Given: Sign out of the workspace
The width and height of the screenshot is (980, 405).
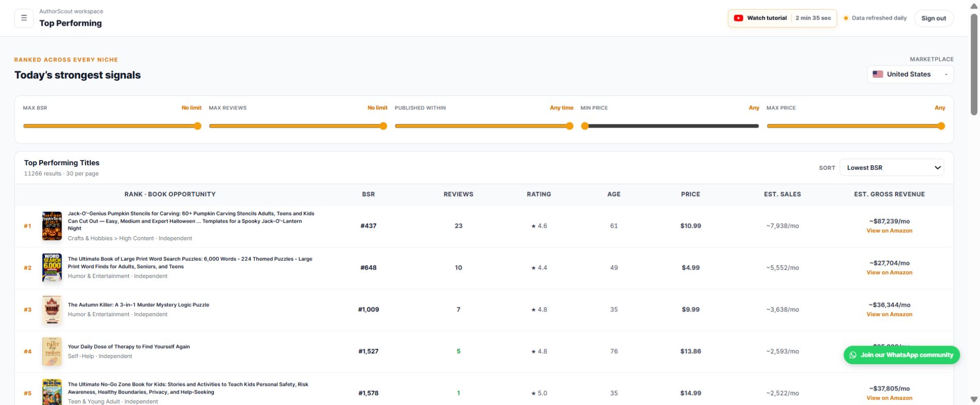Looking at the screenshot, I should point(934,18).
